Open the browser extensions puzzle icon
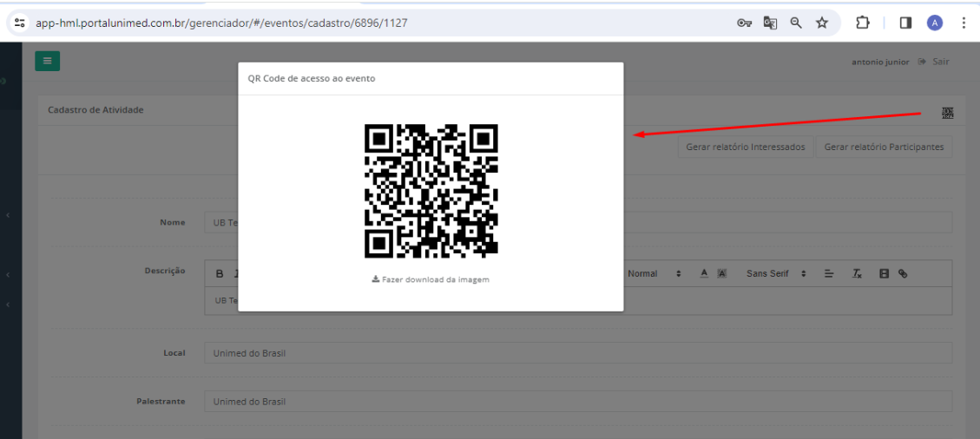This screenshot has width=980, height=439. coord(863,23)
